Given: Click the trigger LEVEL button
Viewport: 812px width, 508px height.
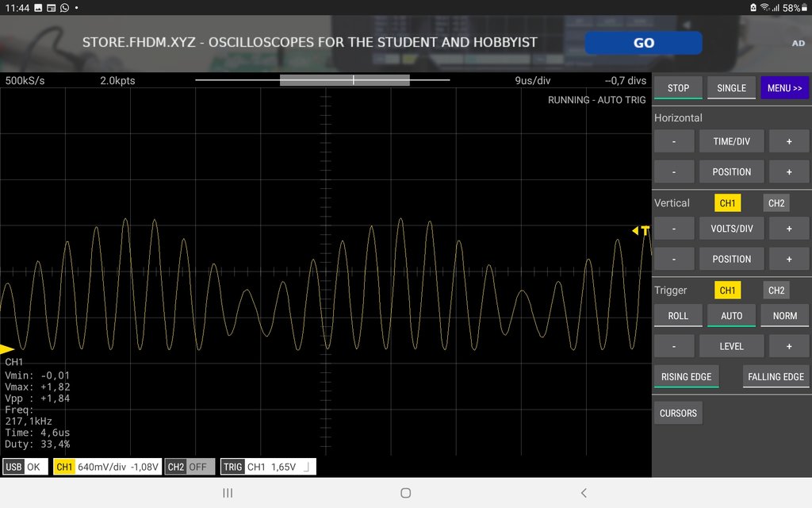Looking at the screenshot, I should tap(731, 346).
